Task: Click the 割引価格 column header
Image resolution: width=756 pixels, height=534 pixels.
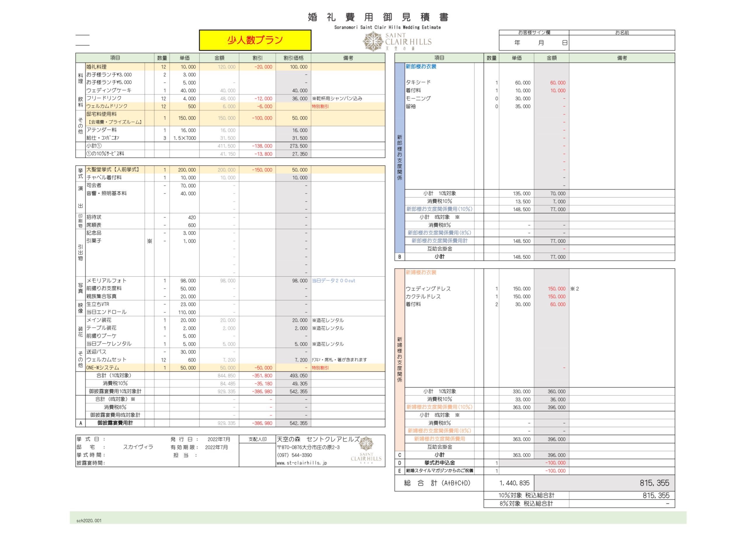Action: click(293, 58)
